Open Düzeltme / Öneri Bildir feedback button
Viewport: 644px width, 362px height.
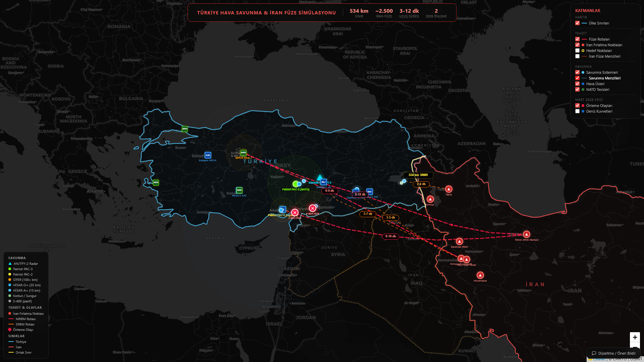click(x=613, y=353)
